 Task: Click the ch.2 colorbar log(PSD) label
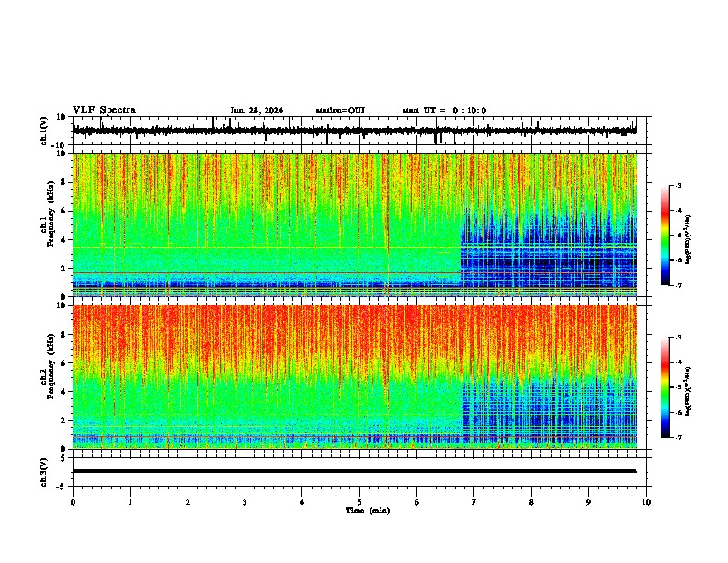[x=688, y=391]
